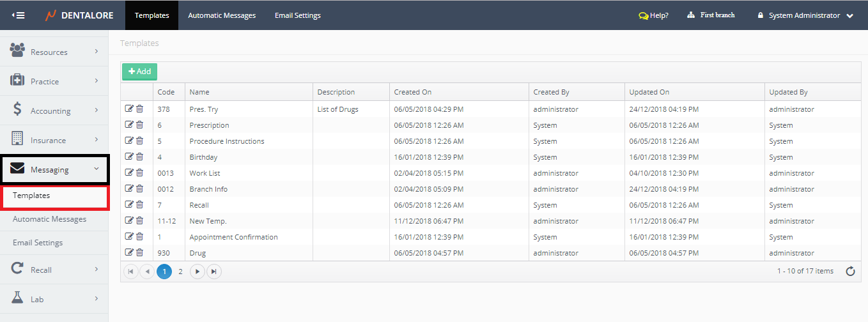This screenshot has width=868, height=322.
Task: Switch to the Automatic Messages tab
Action: (222, 15)
